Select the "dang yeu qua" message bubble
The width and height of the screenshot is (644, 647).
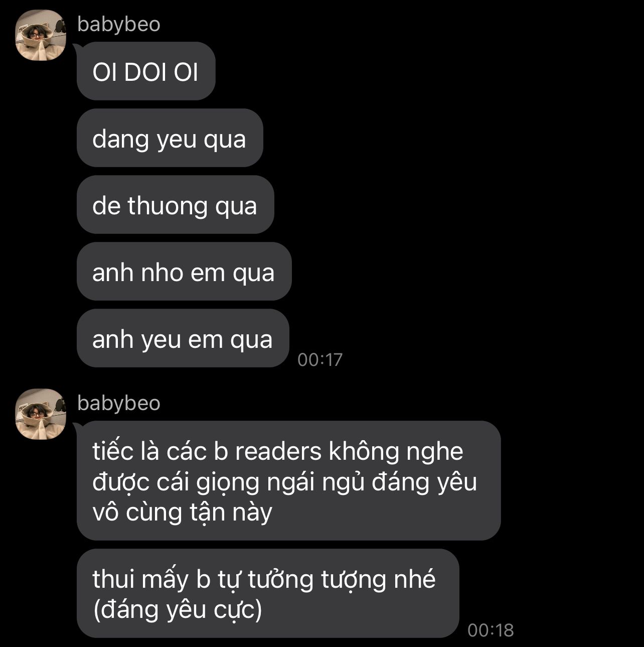170,138
